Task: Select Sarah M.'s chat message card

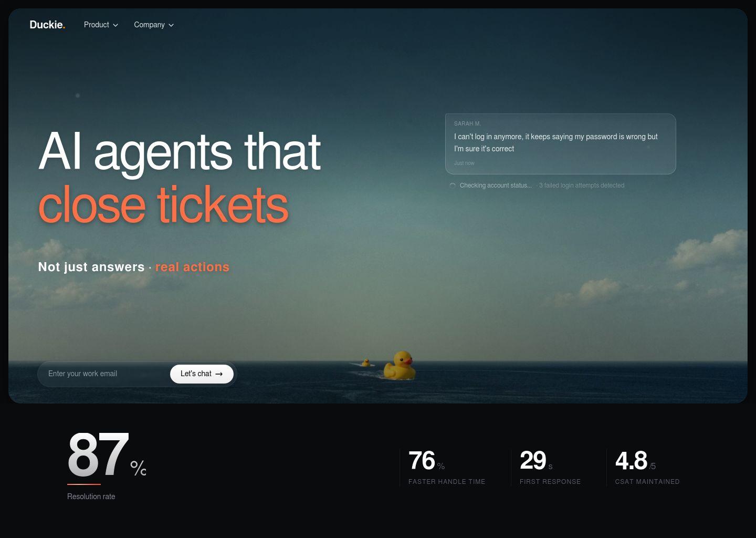Action: click(560, 144)
